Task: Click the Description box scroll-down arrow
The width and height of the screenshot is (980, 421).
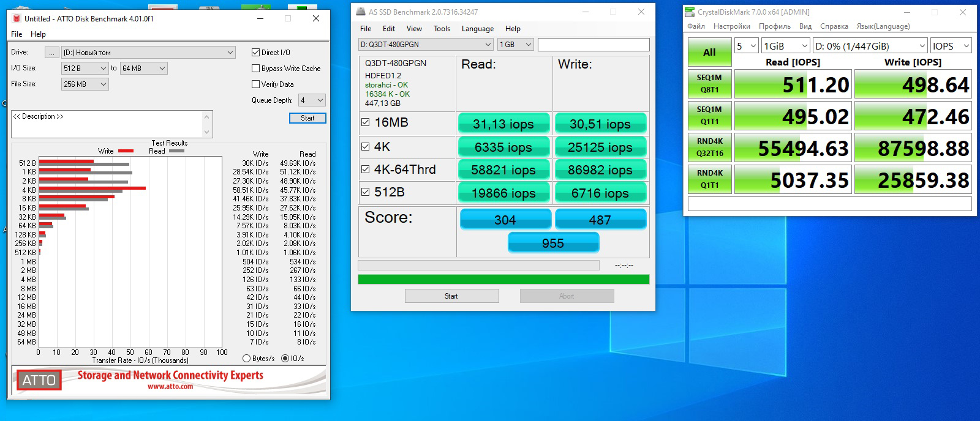Action: pyautogui.click(x=207, y=132)
